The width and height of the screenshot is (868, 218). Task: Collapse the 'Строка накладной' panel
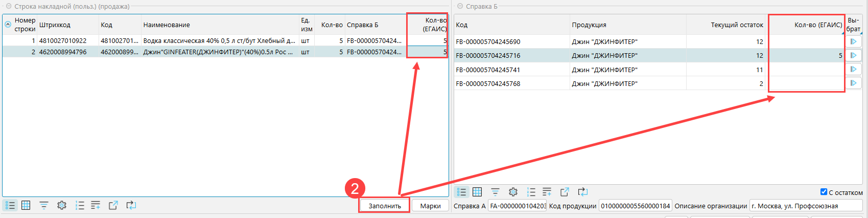coord(8,7)
